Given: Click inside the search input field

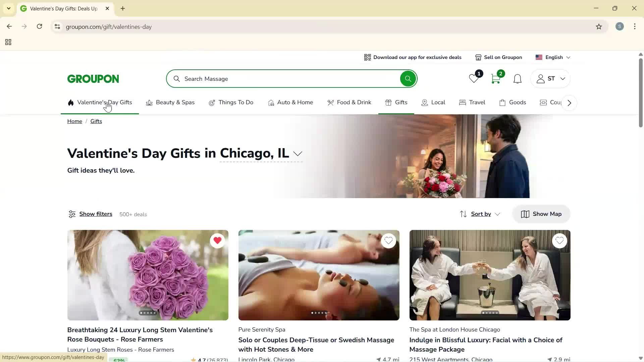Looking at the screenshot, I should pos(268,78).
